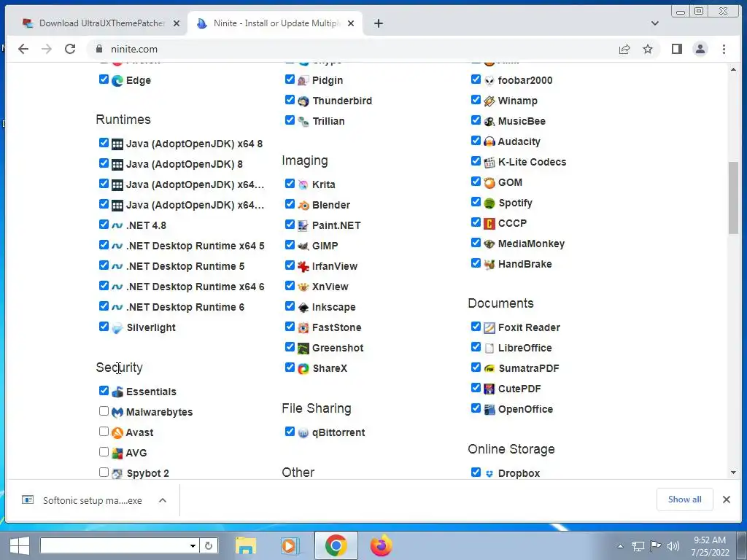Click the Edge browser icon
The height and width of the screenshot is (560, 747).
coord(117,80)
